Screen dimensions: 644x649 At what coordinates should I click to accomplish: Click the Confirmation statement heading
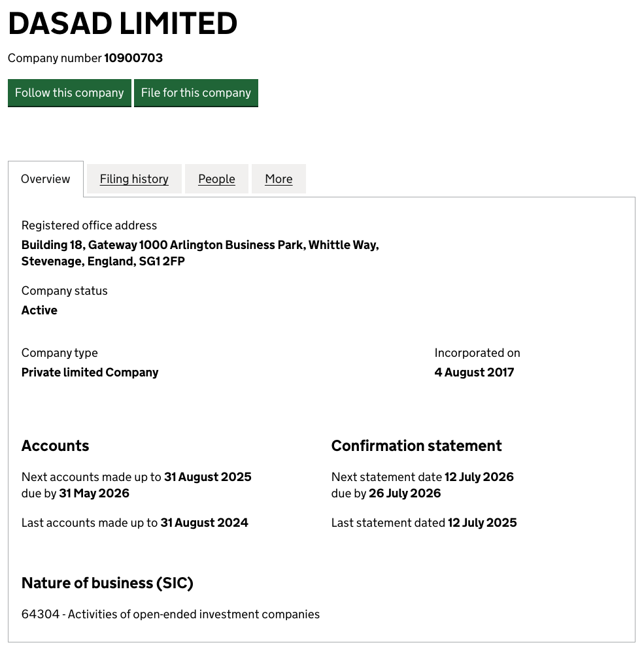[x=416, y=446]
